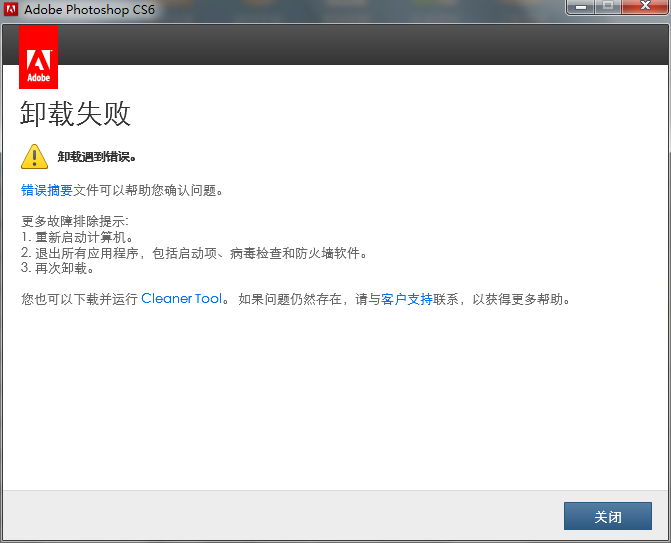Click the line 更多故障排除提示:
The height and width of the screenshot is (543, 671).
(75, 221)
